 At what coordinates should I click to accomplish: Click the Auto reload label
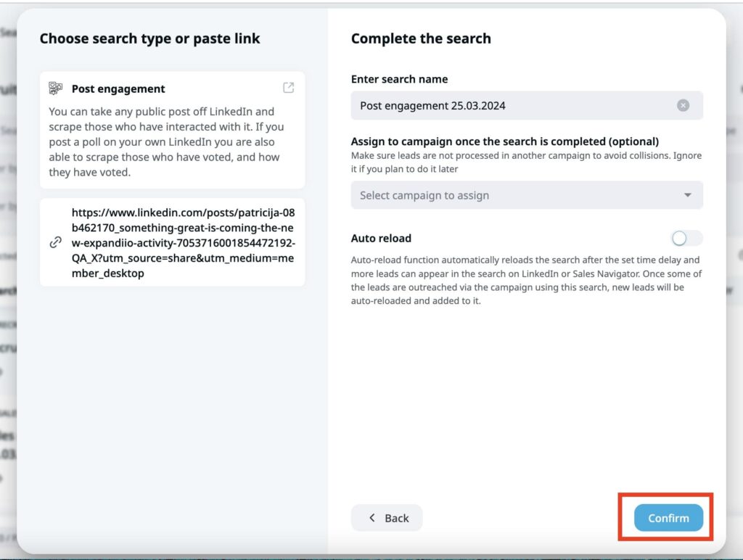point(381,238)
